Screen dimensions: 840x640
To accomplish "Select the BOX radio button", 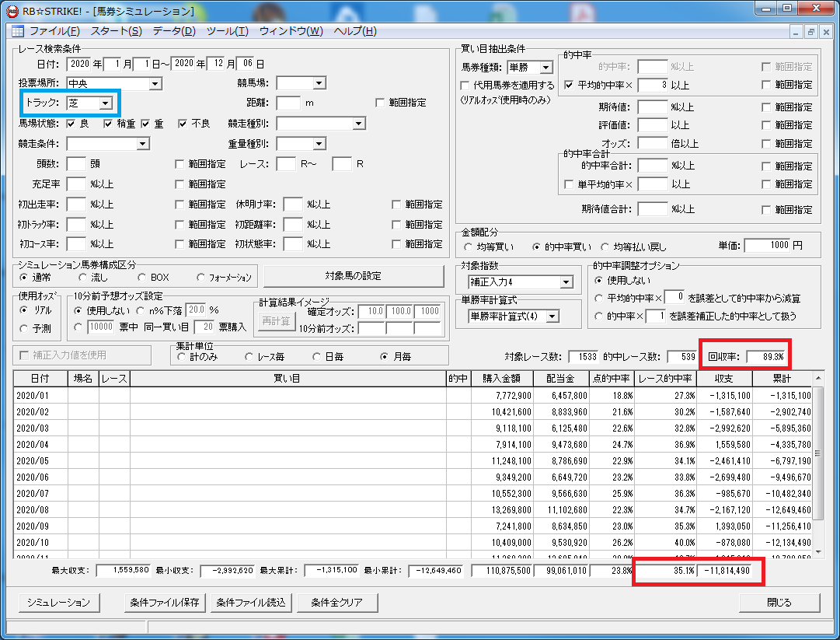I will click(142, 277).
